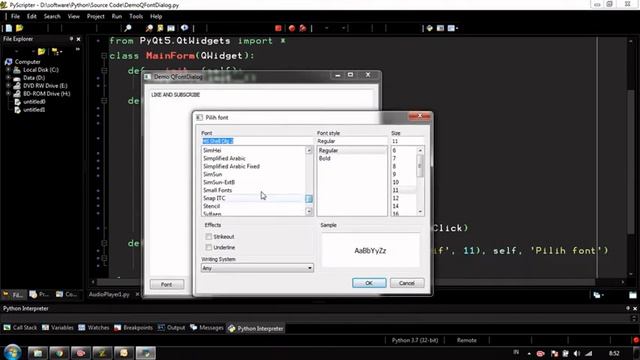Click the red status indicator in status bar
This screenshot has height=360, width=640.
pos(636,340)
